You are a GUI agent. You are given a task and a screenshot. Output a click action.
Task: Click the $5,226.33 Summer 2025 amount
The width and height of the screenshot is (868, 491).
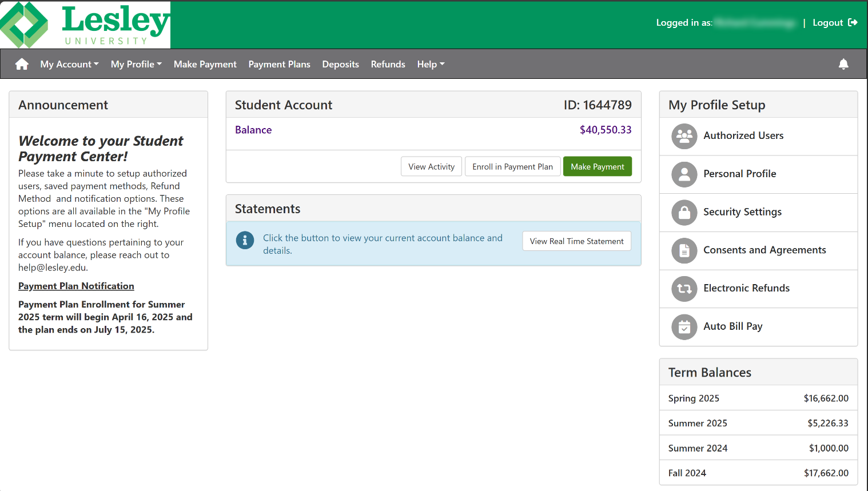coord(828,423)
